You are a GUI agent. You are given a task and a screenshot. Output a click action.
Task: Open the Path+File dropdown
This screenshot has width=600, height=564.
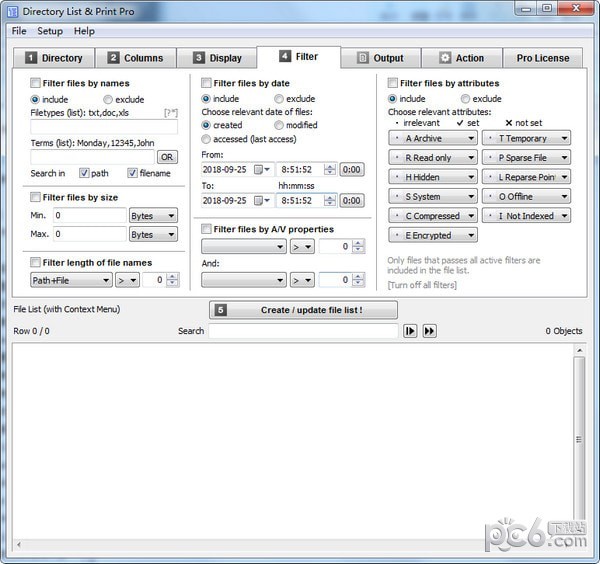(x=71, y=280)
